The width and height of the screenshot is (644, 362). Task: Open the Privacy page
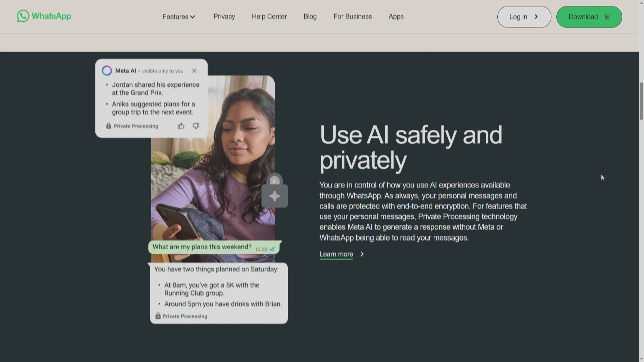[x=224, y=16]
